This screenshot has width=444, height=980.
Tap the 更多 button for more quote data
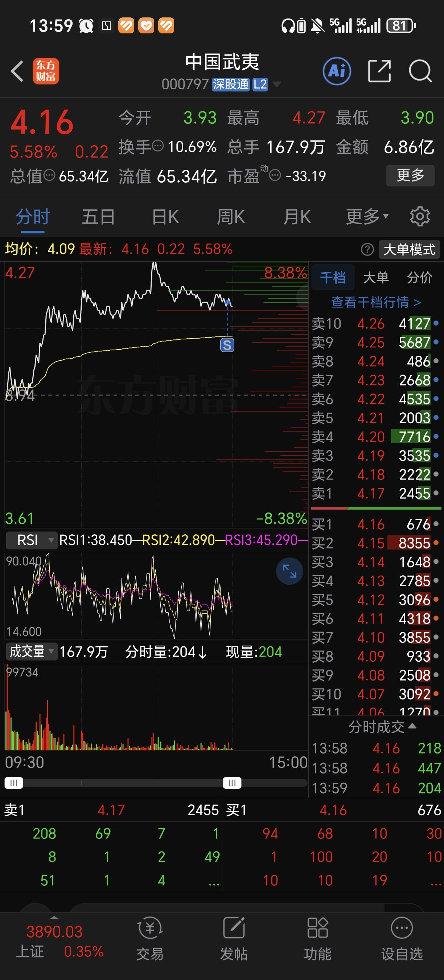pyautogui.click(x=410, y=175)
